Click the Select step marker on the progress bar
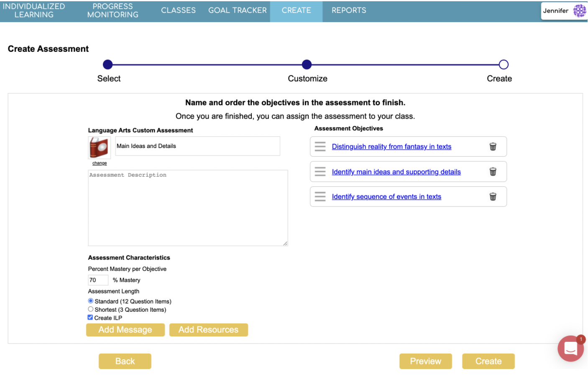The image size is (588, 387). pos(108,64)
